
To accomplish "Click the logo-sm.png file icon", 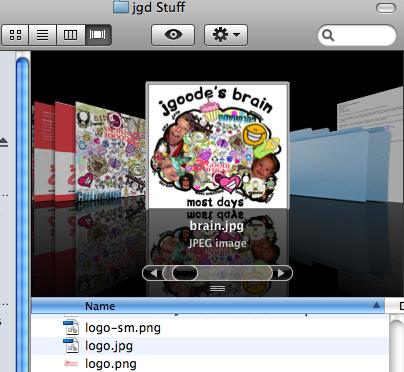I will (x=71, y=327).
